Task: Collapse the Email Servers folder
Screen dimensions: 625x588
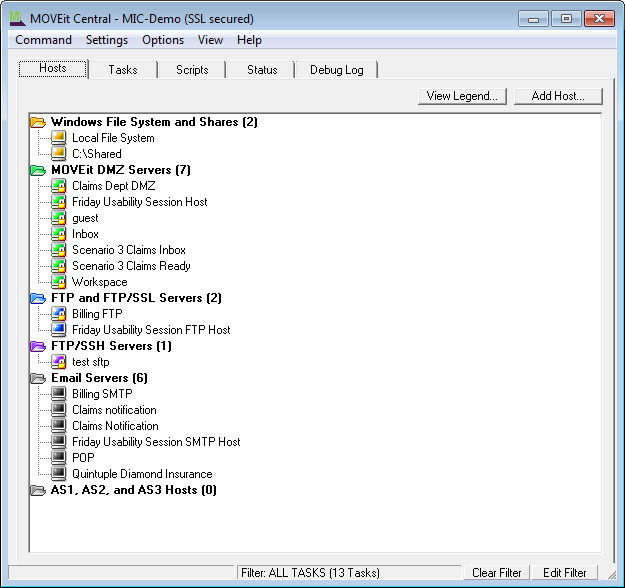Action: 38,378
